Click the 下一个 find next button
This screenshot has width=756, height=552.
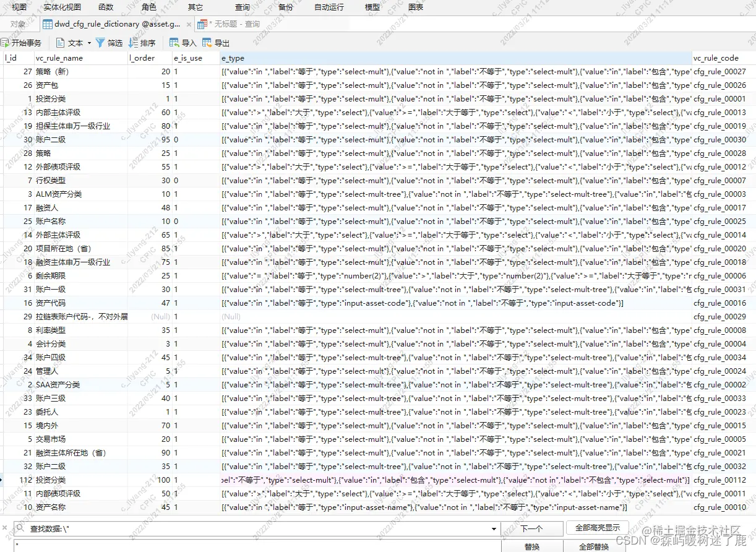coord(531,528)
